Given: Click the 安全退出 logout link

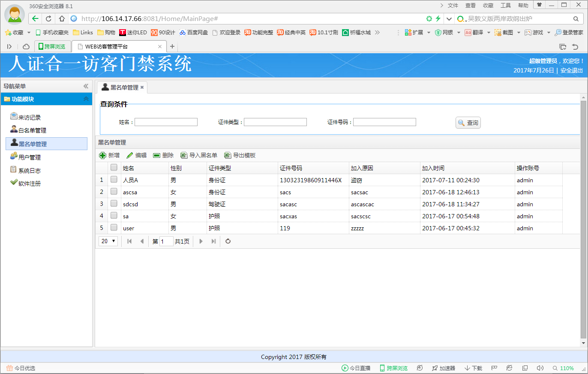Looking at the screenshot, I should pyautogui.click(x=572, y=70).
